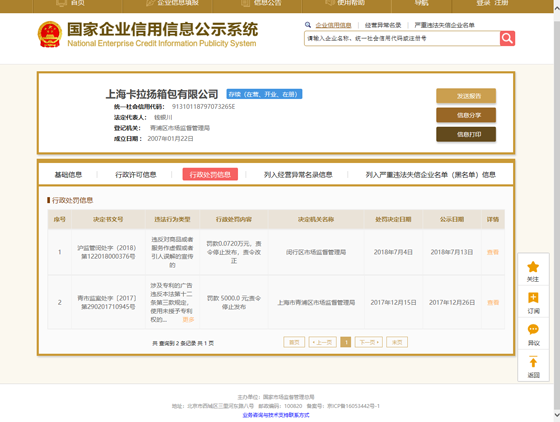Viewport: 560px width, 422px height.
Task: Click the 信息分享 button
Action: coord(466,115)
